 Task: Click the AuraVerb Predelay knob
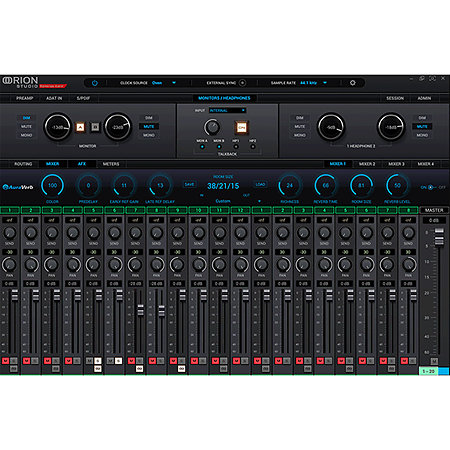[x=88, y=185]
